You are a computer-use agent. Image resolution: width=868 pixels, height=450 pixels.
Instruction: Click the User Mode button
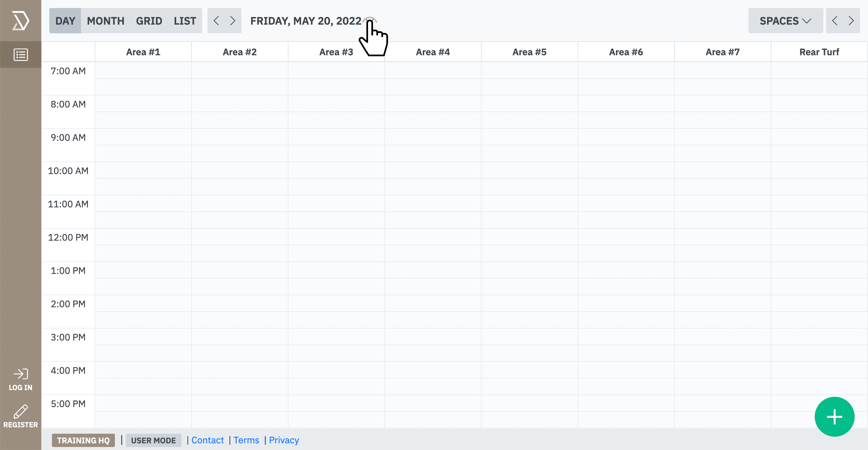point(153,440)
